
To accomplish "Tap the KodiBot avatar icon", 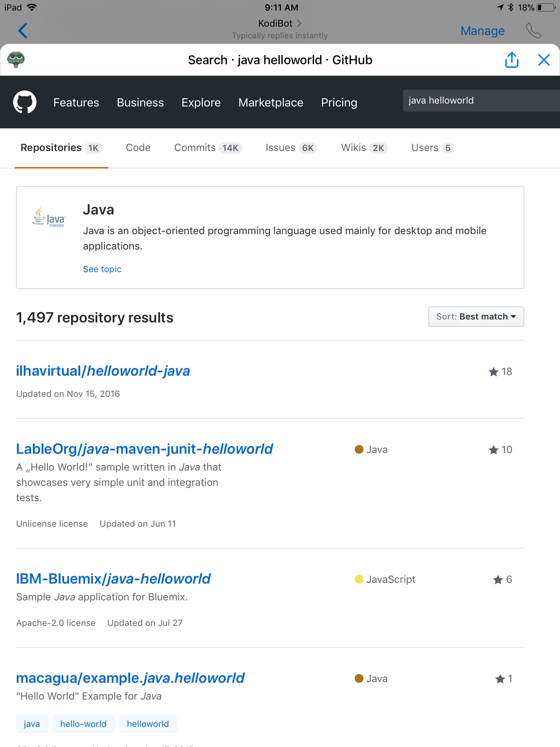I will (16, 60).
